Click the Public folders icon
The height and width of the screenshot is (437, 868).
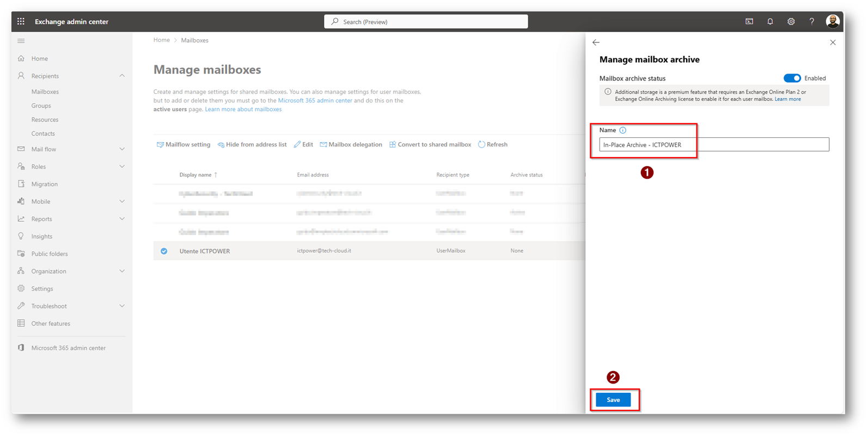[x=21, y=253]
